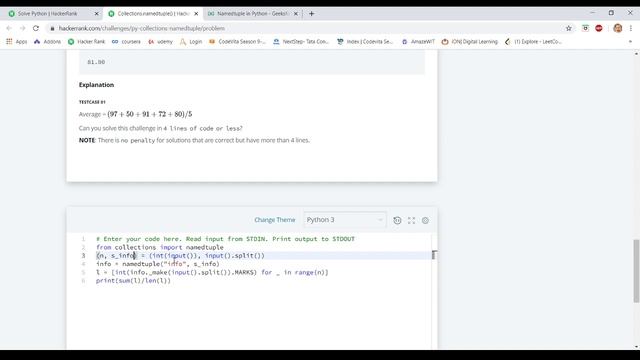Viewport: 640px width, 360px height.
Task: Click the address bar URL
Action: click(142, 29)
